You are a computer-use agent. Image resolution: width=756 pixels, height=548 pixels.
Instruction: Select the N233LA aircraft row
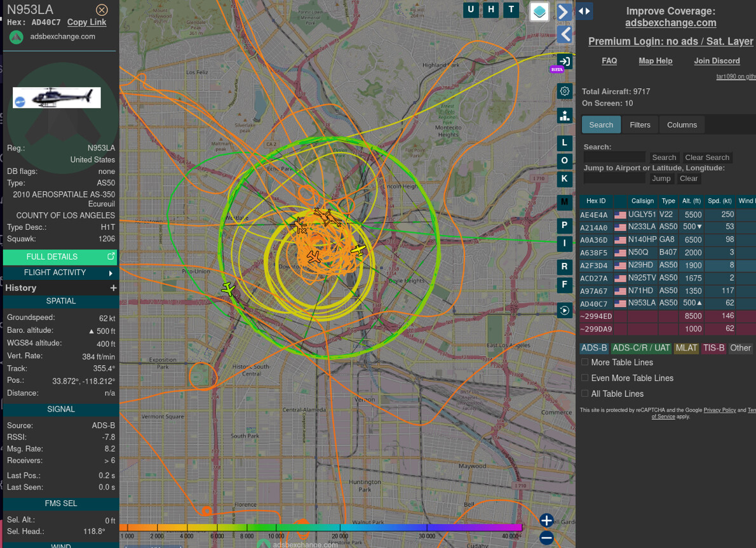668,227
